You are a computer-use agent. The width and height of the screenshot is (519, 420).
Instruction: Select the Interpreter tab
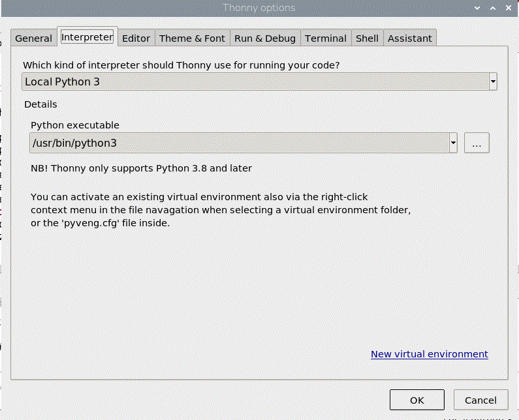coord(87,37)
